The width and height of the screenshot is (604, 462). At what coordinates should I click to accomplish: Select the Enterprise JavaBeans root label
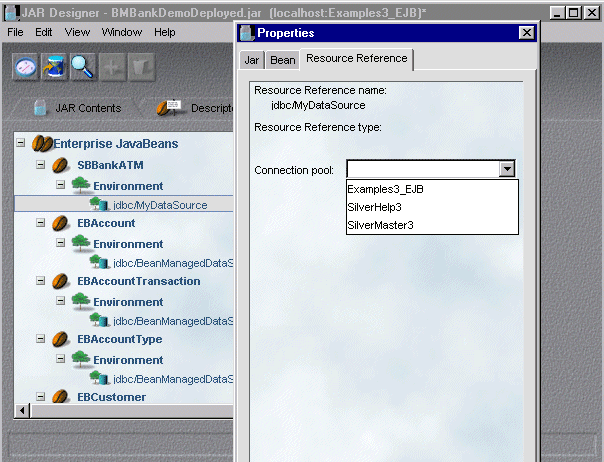pyautogui.click(x=116, y=144)
